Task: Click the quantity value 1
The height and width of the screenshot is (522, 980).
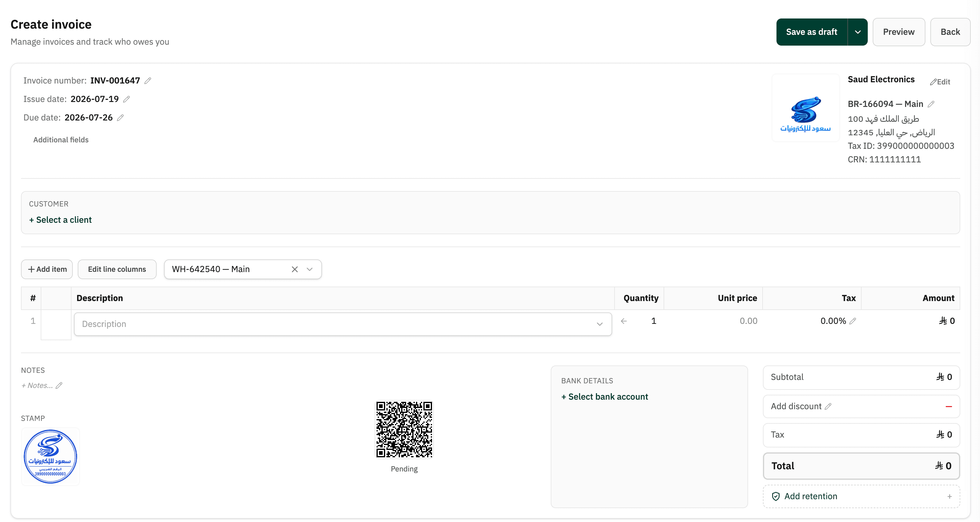Action: pos(653,321)
